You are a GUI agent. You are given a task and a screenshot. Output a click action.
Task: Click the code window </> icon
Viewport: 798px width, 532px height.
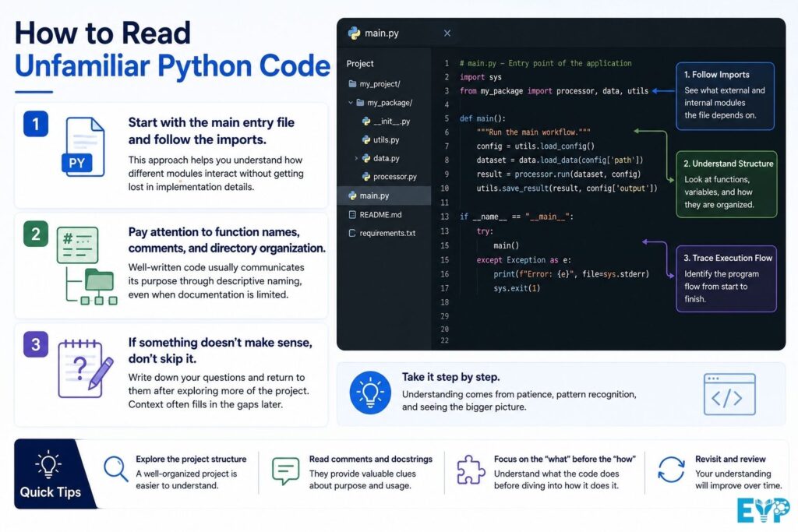(729, 394)
